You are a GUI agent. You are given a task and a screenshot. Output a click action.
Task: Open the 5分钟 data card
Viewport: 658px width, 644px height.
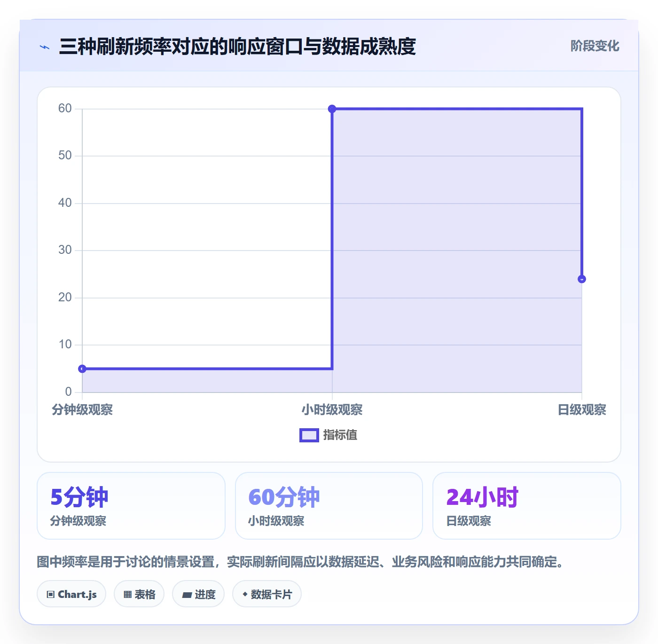tap(131, 506)
